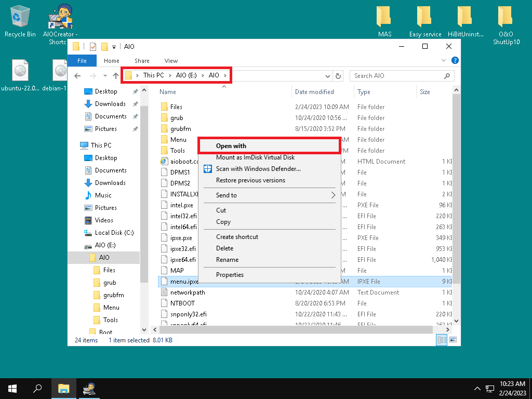Click inside the Search AIO field
532x399 pixels.
(395, 76)
